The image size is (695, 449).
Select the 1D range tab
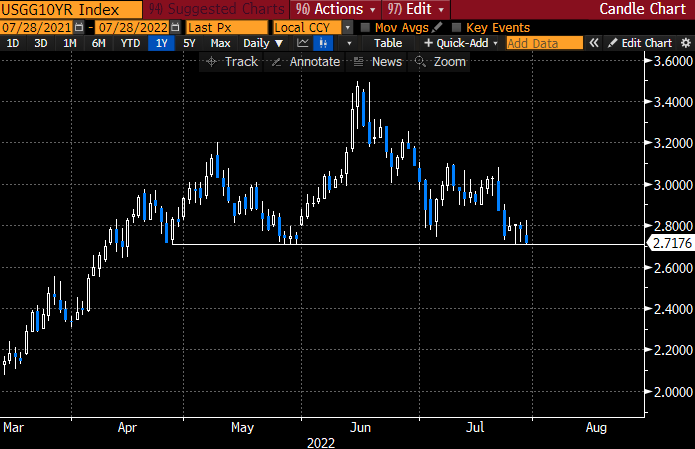(13, 43)
